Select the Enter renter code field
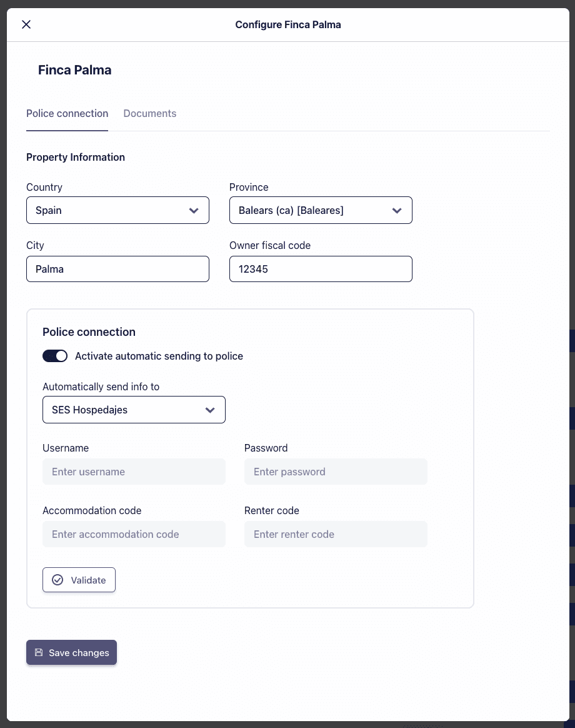Image resolution: width=575 pixels, height=728 pixels. click(x=336, y=534)
